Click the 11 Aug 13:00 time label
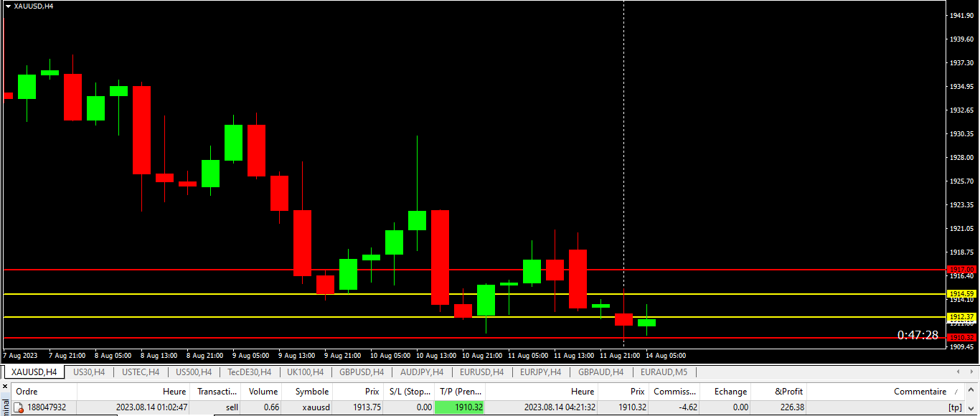The image size is (980, 416). click(574, 356)
